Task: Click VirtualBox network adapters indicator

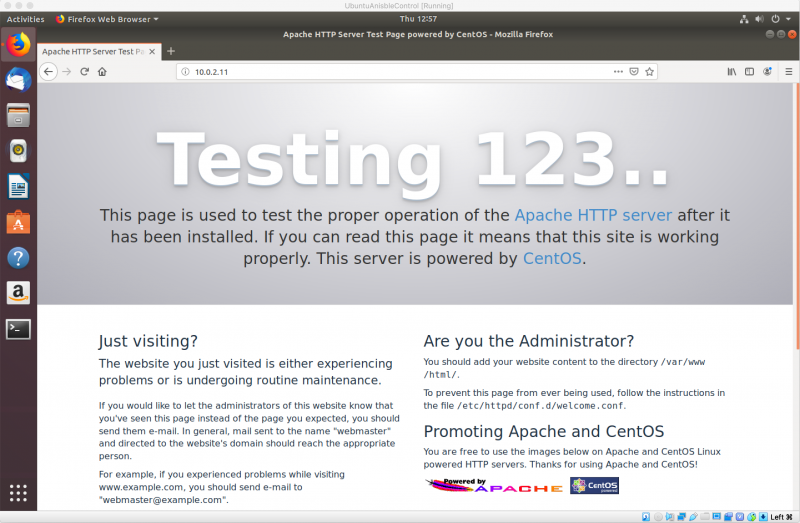Action: point(682,517)
